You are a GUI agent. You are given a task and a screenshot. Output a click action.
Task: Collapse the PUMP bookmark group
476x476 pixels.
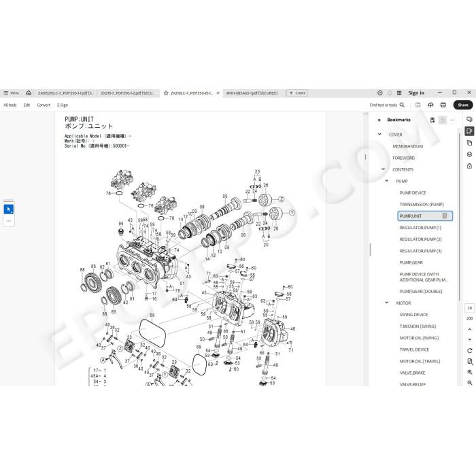[387, 181]
